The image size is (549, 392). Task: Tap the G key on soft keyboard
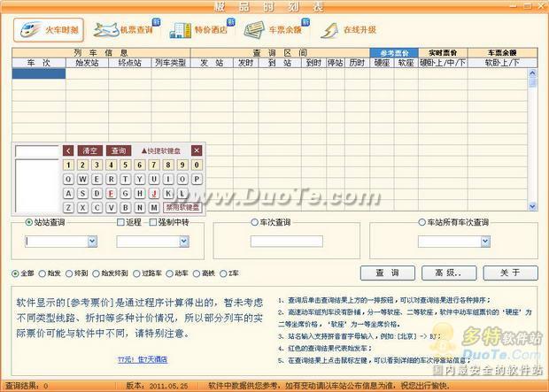126,193
